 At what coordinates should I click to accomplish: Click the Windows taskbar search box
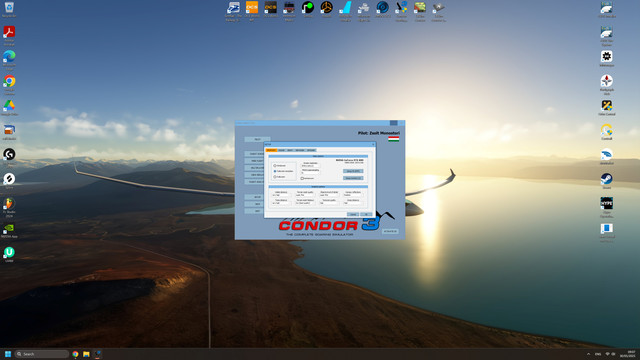coord(42,354)
